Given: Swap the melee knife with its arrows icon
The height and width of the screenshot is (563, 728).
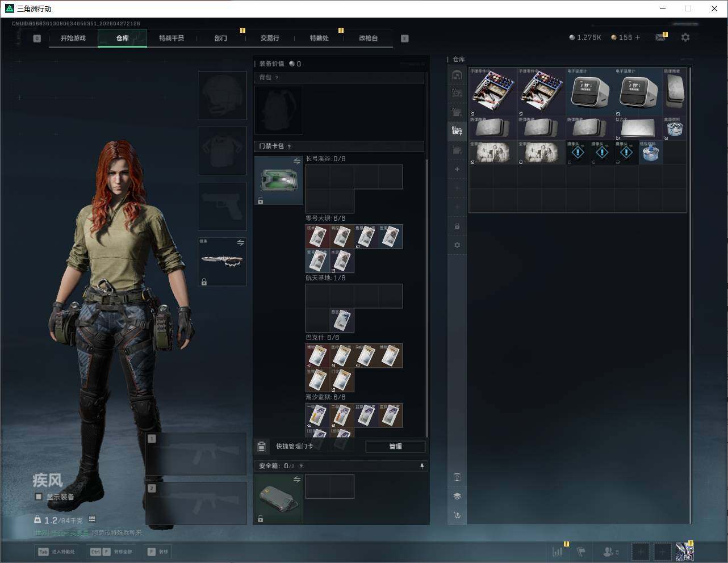Looking at the screenshot, I should [x=241, y=242].
